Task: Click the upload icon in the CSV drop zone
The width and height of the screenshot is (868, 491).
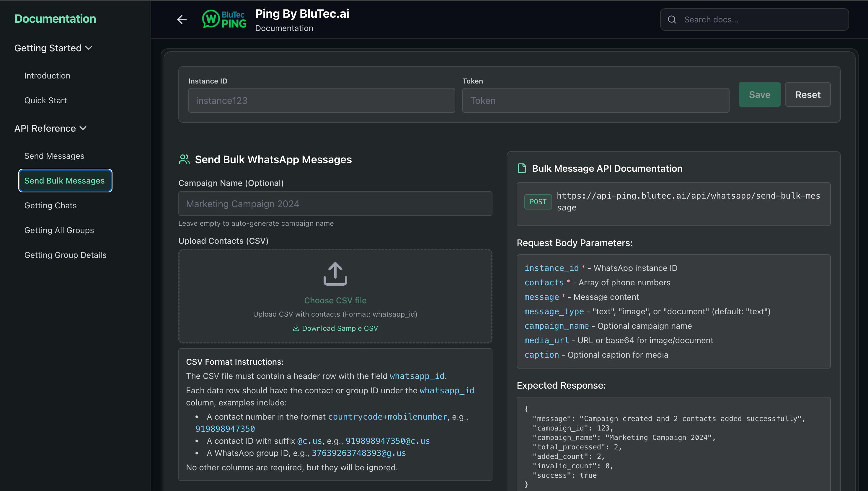Action: point(335,273)
